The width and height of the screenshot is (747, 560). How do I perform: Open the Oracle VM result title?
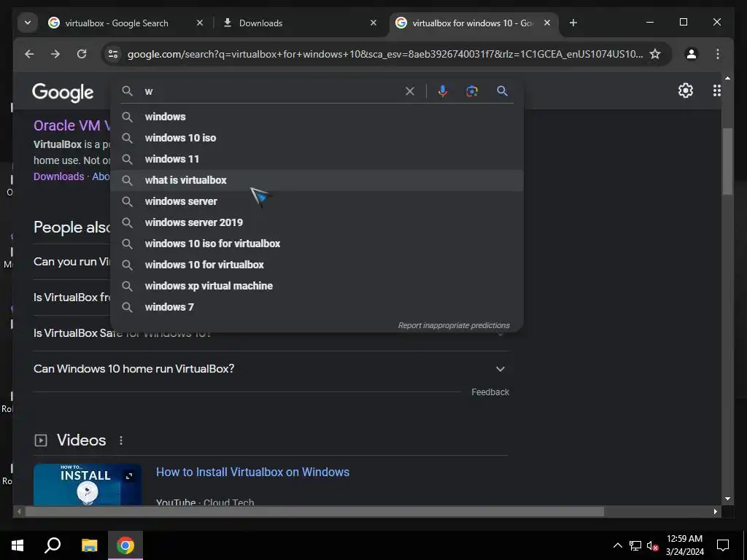click(71, 125)
